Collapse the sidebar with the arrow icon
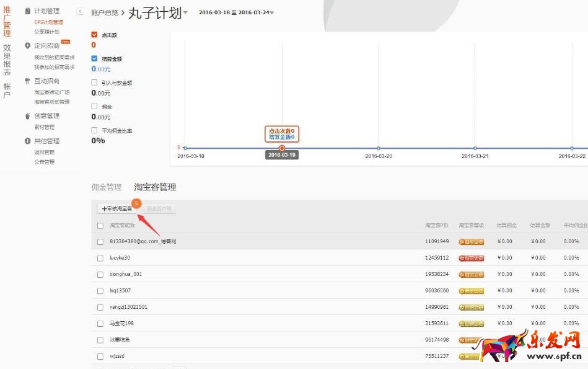The image size is (588, 369). point(80,11)
